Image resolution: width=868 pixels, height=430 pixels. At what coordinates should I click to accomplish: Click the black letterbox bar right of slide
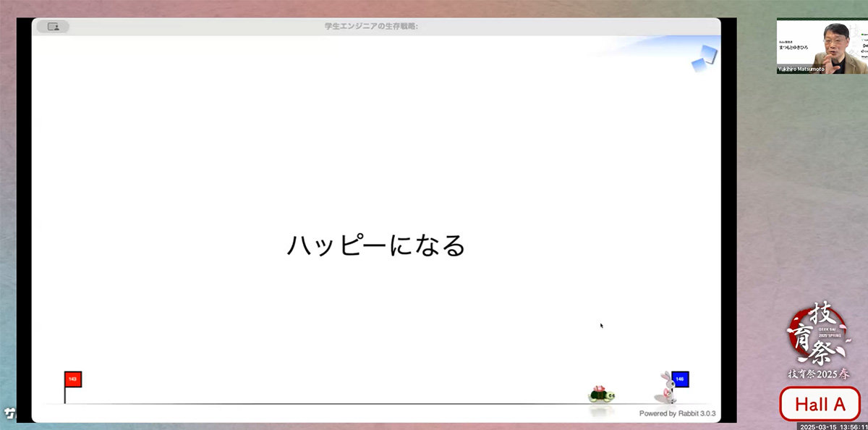[x=728, y=217]
